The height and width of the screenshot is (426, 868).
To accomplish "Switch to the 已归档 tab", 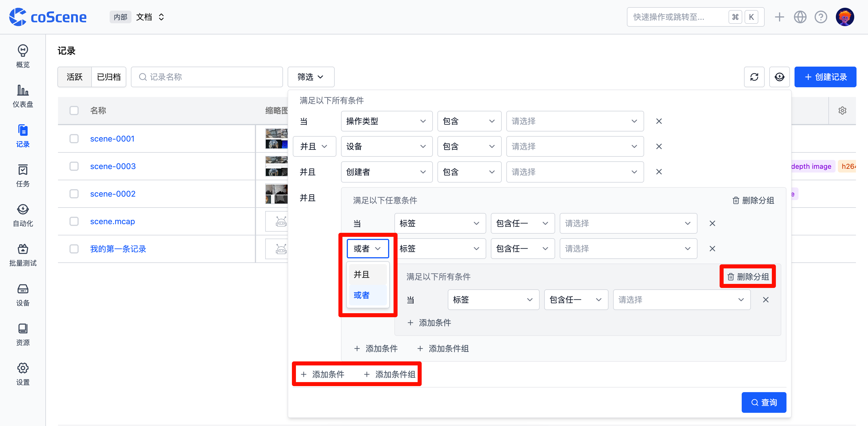I will 108,77.
